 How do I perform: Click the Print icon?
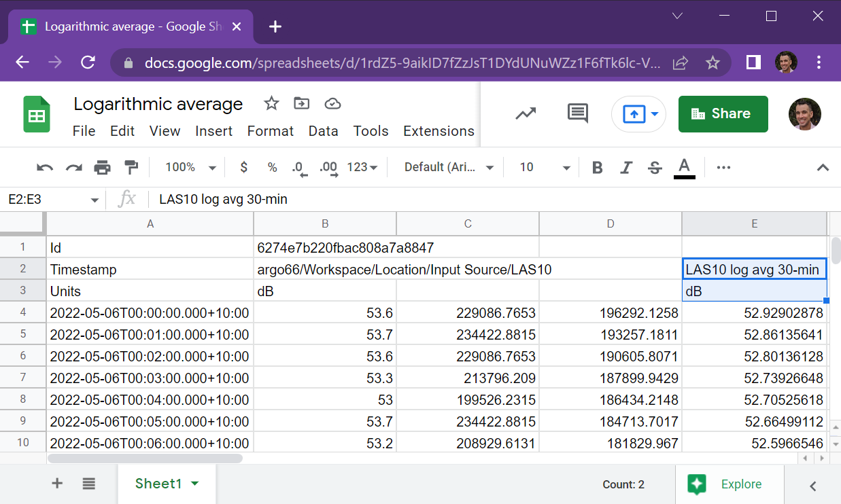coord(102,167)
